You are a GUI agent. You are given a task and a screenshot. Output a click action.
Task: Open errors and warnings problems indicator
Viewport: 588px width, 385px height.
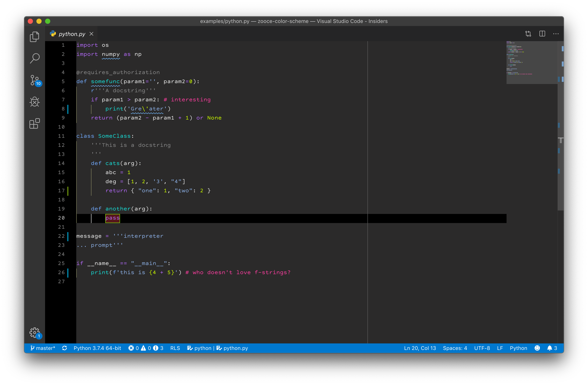click(x=146, y=348)
